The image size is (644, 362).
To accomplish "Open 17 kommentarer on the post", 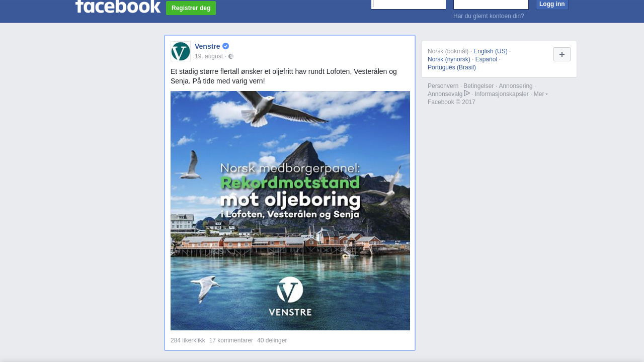I will pyautogui.click(x=231, y=340).
